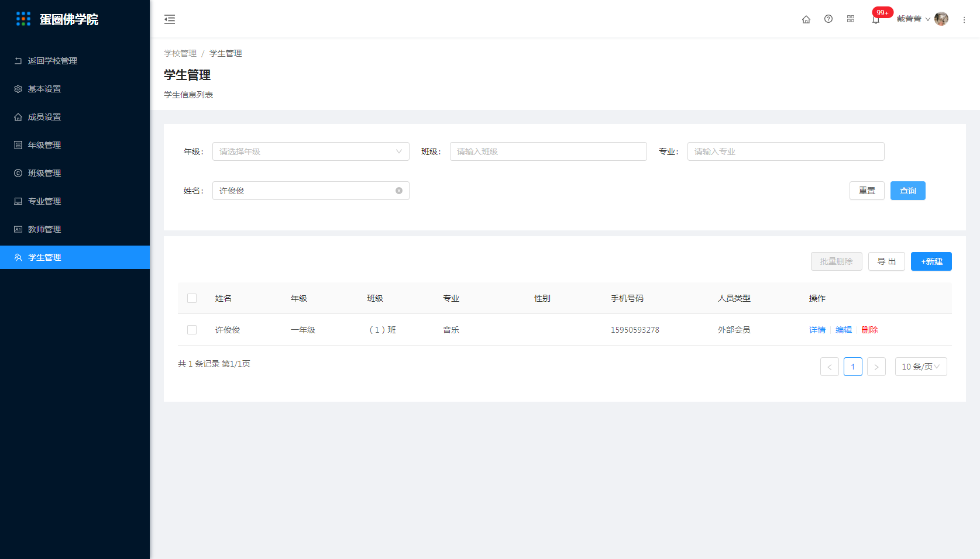Viewport: 980px width, 559px height.
Task: Click the 基本设置 gear icon
Action: point(18,89)
